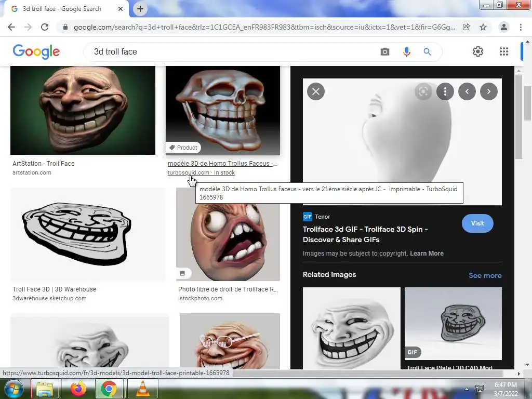This screenshot has width=532, height=399.
Task: Click the browser address bar URL
Action: click(x=264, y=27)
